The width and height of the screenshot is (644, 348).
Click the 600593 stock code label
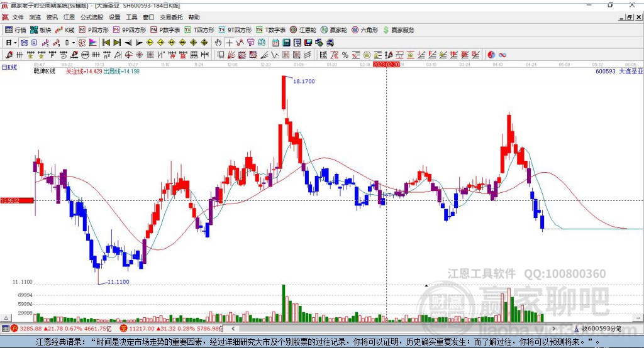click(x=606, y=72)
